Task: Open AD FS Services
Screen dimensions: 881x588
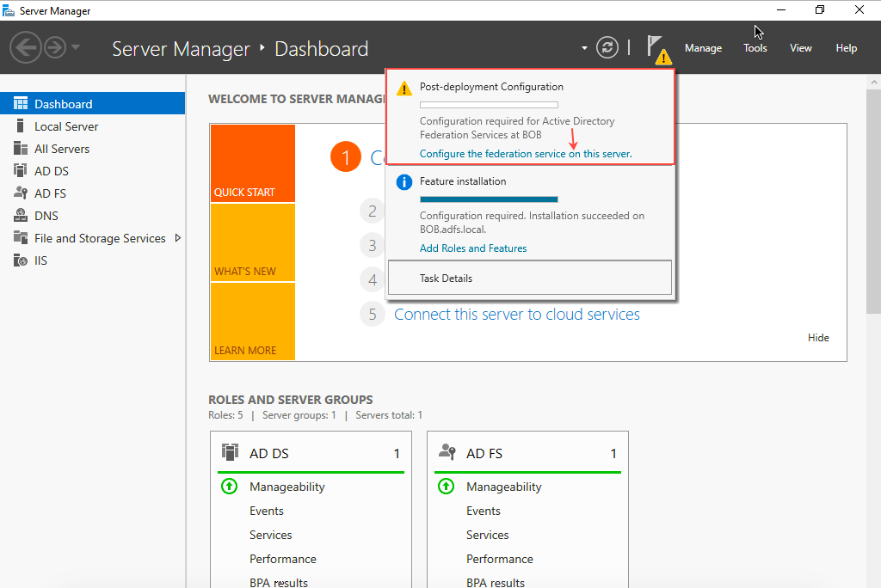Action: (488, 536)
